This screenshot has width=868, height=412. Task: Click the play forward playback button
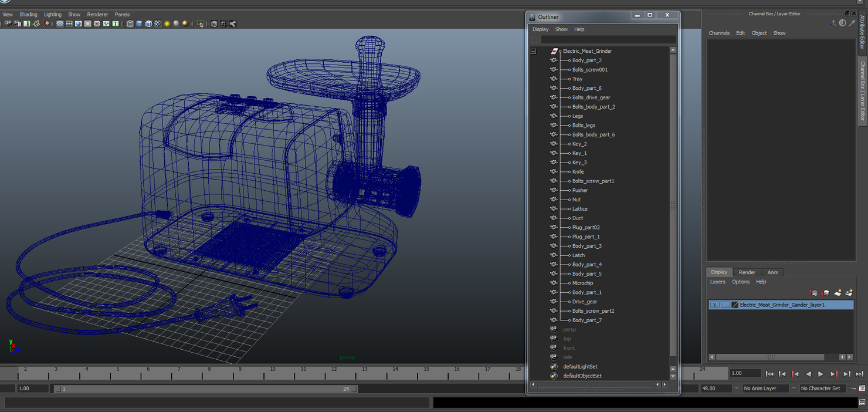820,373
